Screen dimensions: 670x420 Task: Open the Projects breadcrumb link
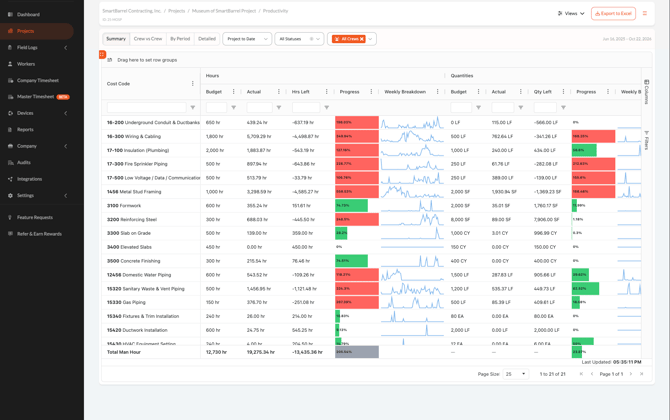coord(176,11)
